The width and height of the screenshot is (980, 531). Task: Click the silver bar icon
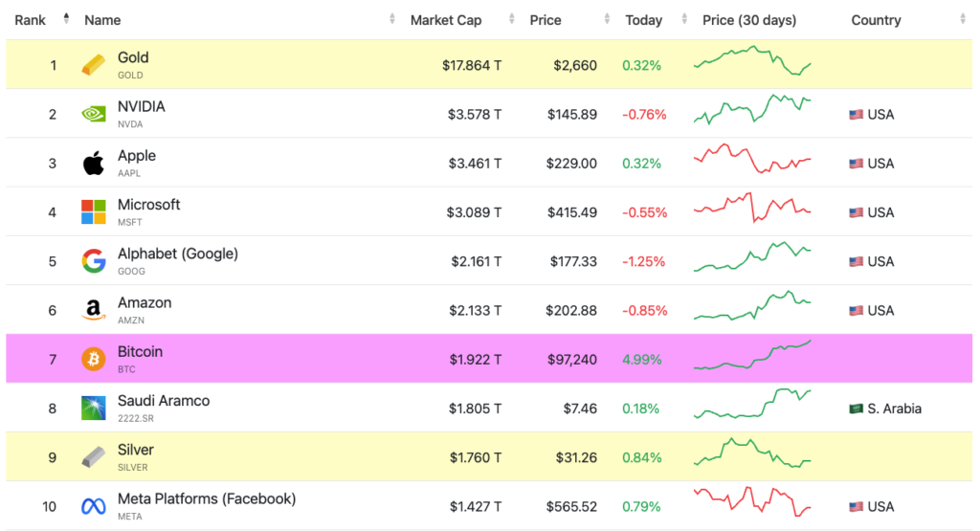tap(93, 457)
